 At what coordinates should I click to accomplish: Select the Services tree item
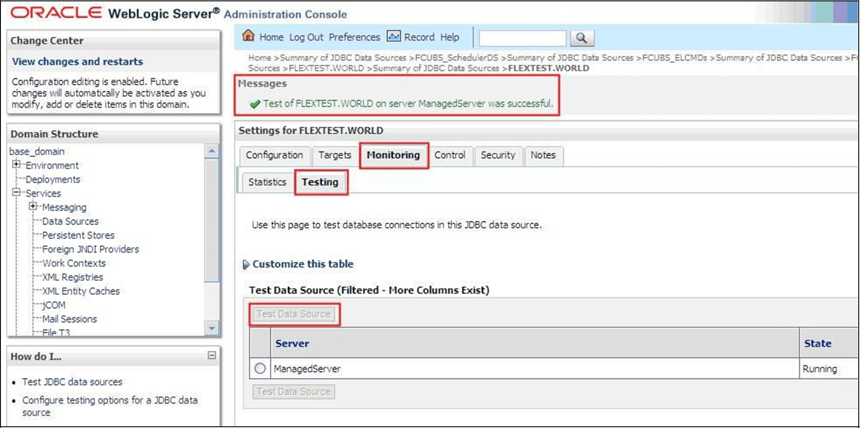click(x=43, y=193)
